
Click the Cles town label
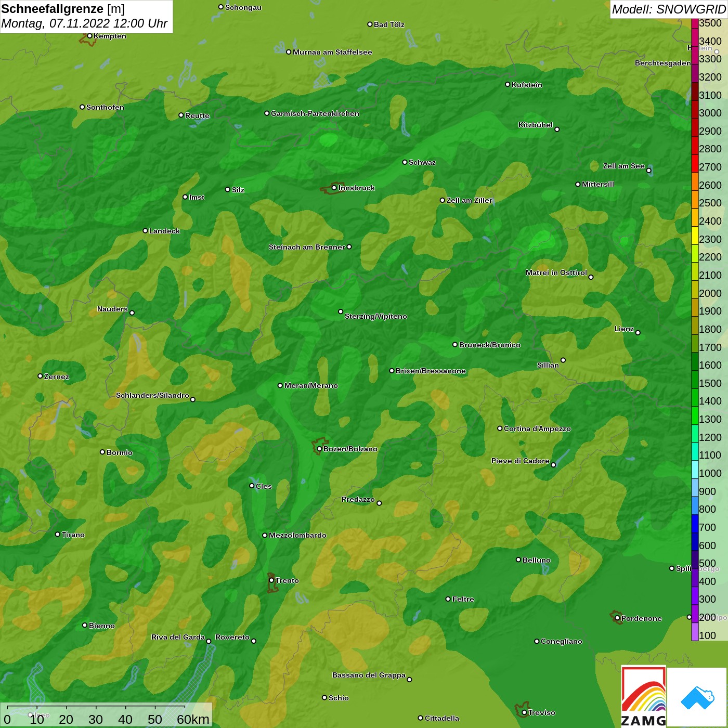264,486
